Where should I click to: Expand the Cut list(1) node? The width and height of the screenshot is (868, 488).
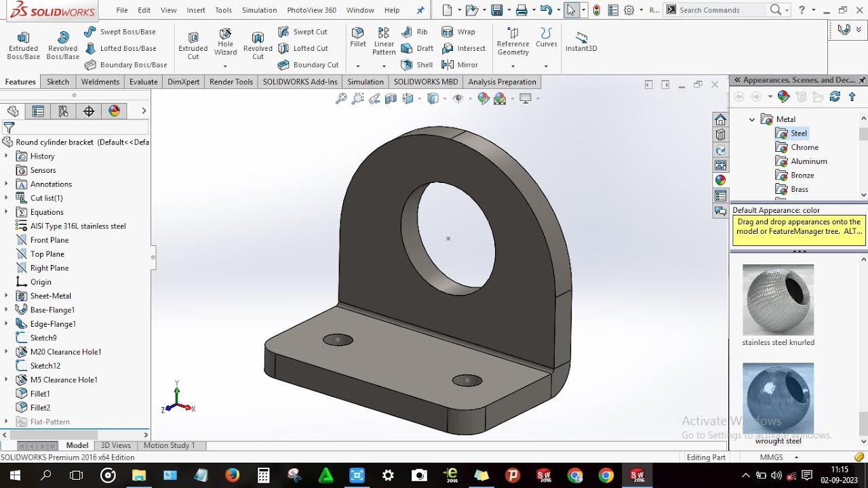6,198
